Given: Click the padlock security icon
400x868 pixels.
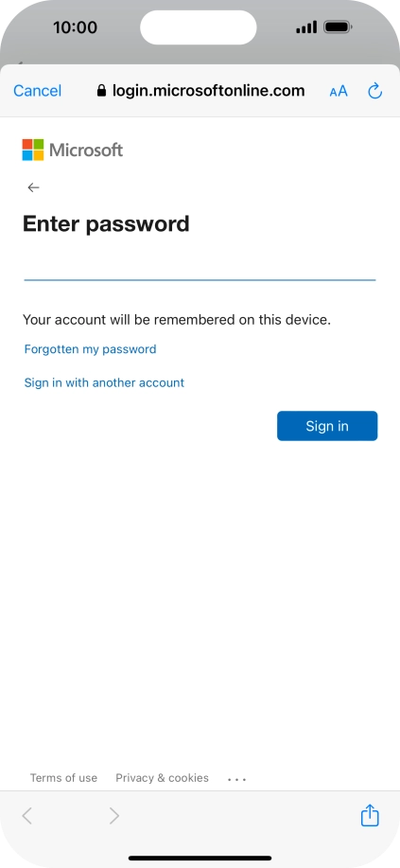Looking at the screenshot, I should click(101, 91).
